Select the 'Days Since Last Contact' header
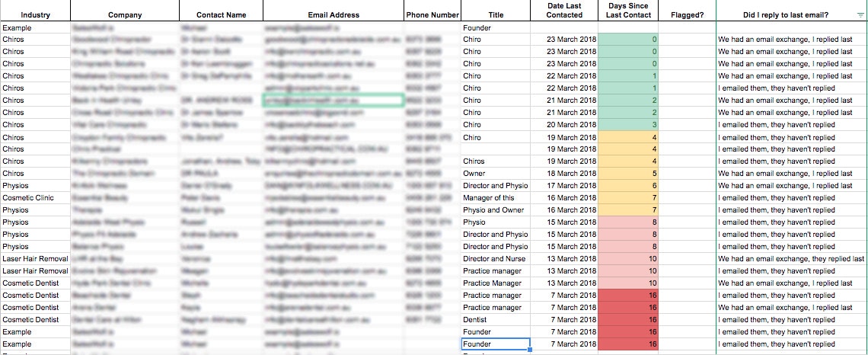 (628, 11)
